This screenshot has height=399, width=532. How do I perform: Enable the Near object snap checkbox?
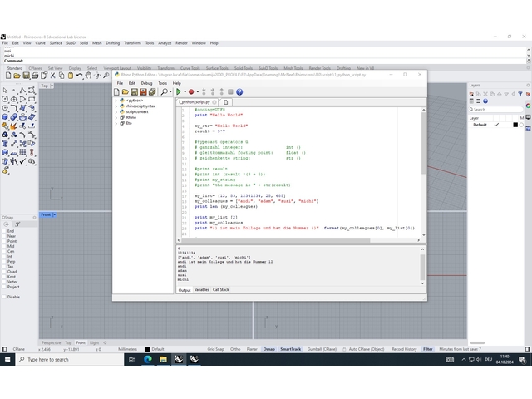click(4, 236)
